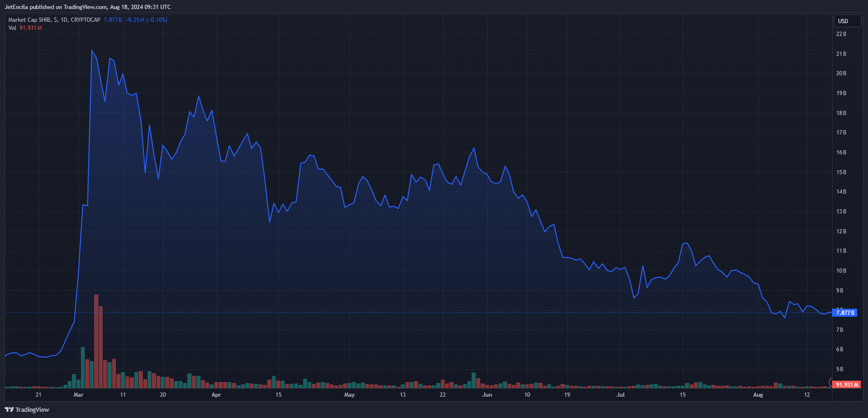Click the 6 B price axis label
The width and height of the screenshot is (868, 418).
(840, 349)
